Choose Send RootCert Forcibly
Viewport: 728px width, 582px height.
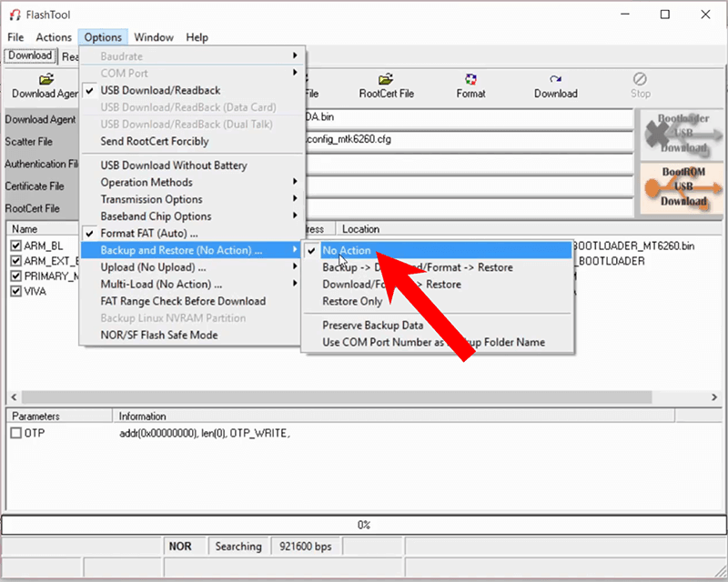click(x=191, y=142)
